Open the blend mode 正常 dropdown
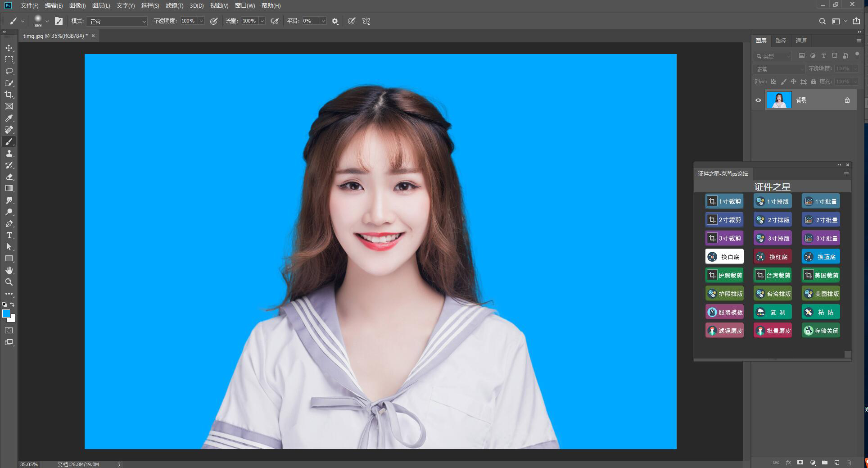Screen dimensions: 868x468 (117, 21)
